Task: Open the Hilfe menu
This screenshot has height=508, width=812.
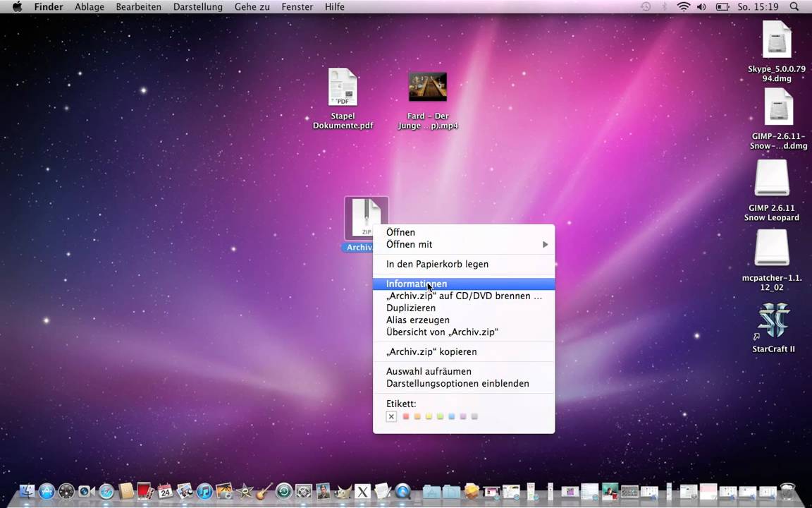Action: (335, 7)
